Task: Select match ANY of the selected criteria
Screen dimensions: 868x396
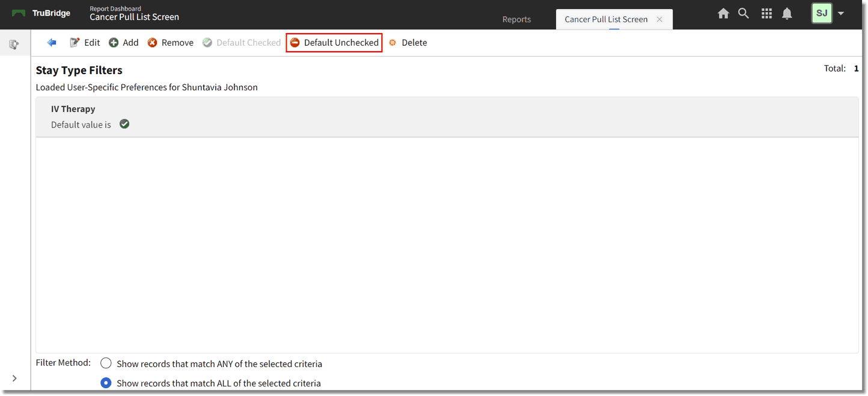Action: click(106, 364)
